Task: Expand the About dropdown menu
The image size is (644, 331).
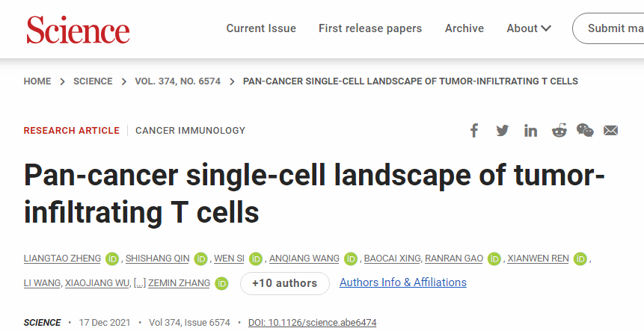Action: point(529,28)
